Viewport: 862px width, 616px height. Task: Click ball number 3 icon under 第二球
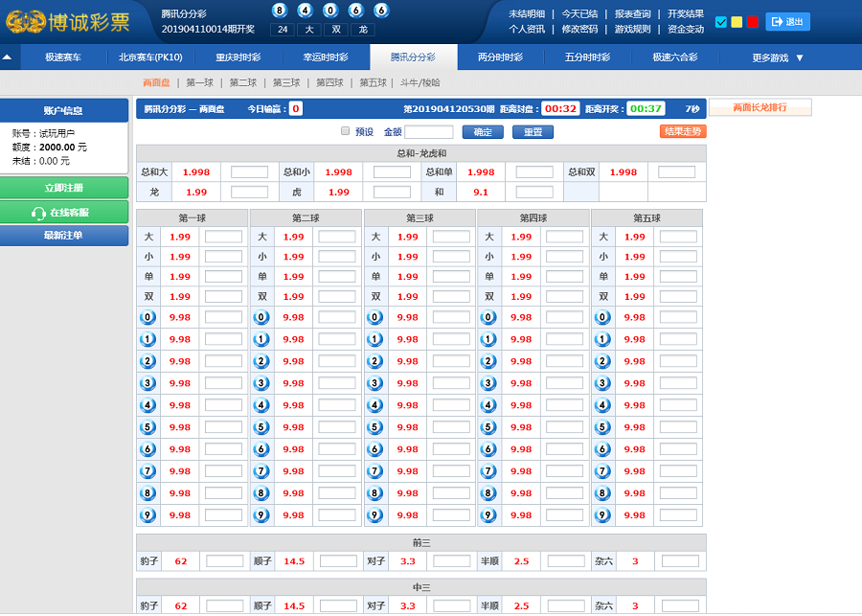click(261, 383)
